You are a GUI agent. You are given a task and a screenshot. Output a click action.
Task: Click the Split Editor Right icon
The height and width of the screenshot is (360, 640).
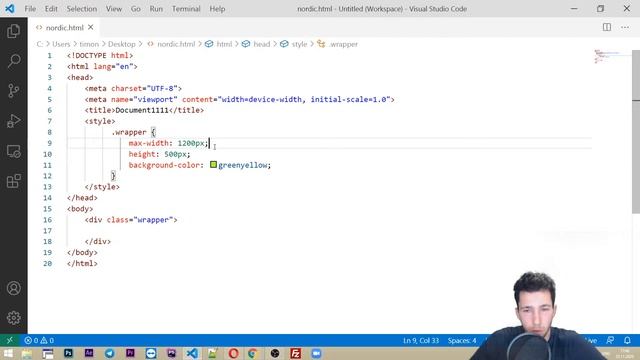point(607,27)
